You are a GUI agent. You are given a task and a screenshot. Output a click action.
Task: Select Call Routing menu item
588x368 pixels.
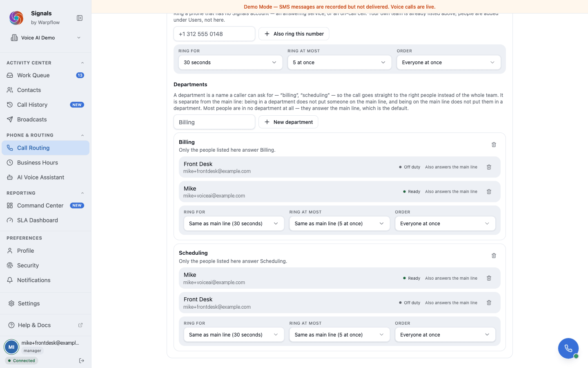tap(46, 148)
